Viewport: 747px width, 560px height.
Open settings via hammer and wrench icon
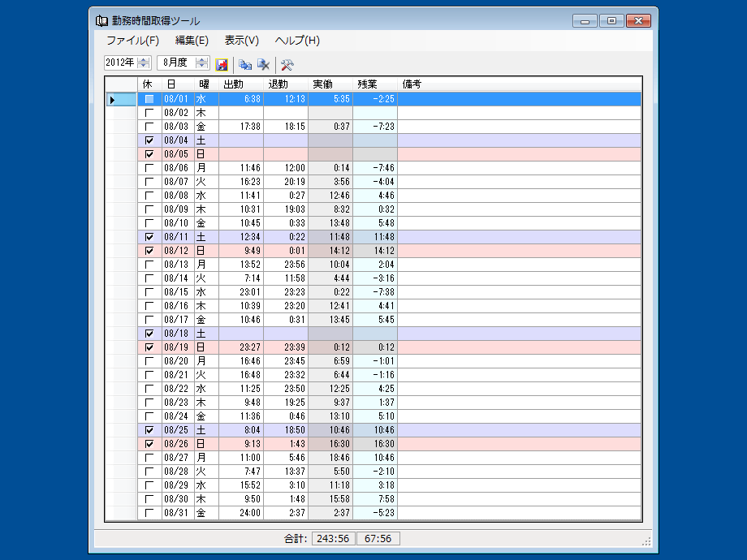[287, 64]
